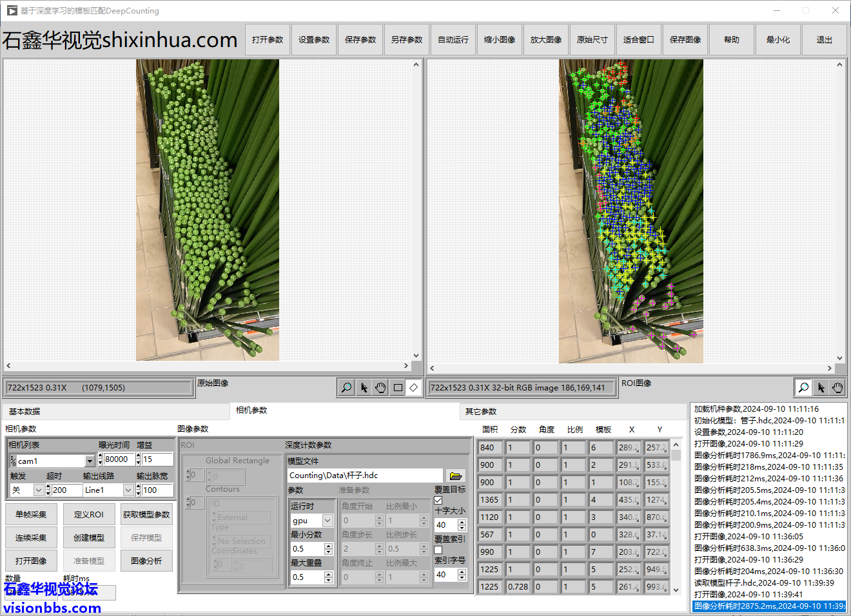Activate the hand pan tool for ROI图像
This screenshot has height=616, width=851.
click(837, 387)
